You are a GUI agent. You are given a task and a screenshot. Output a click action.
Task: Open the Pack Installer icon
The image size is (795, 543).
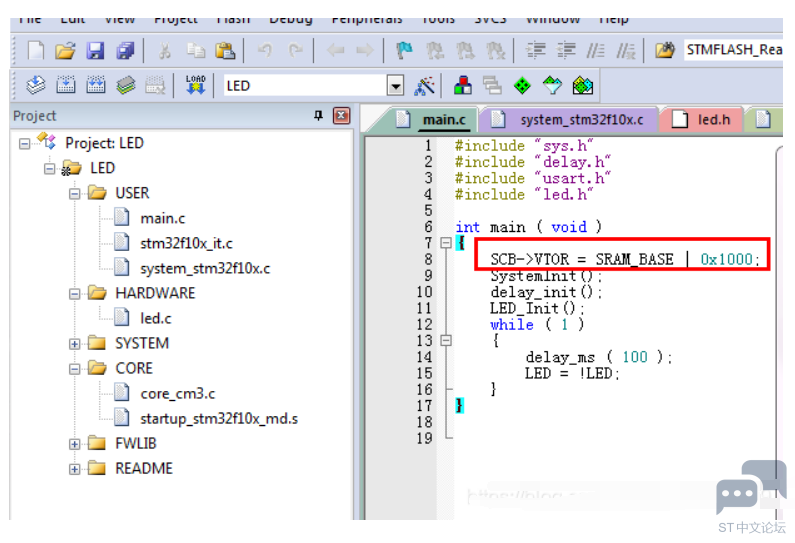(x=583, y=85)
